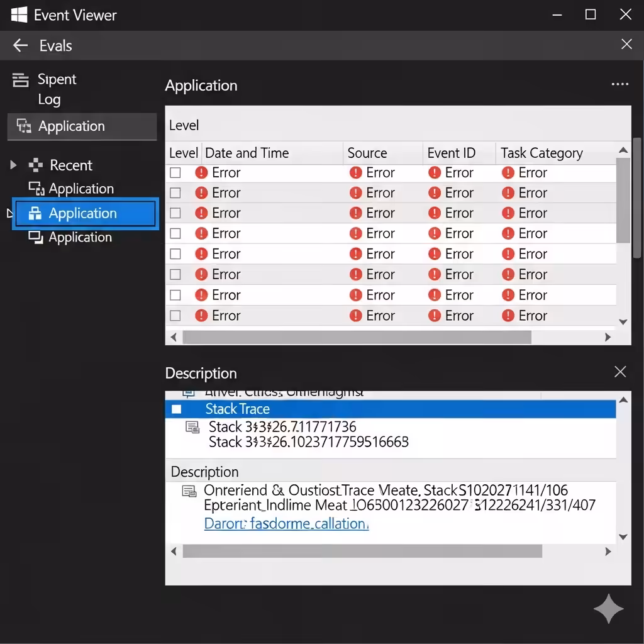Click the event table's vertical scrollbar thumb

(623, 201)
